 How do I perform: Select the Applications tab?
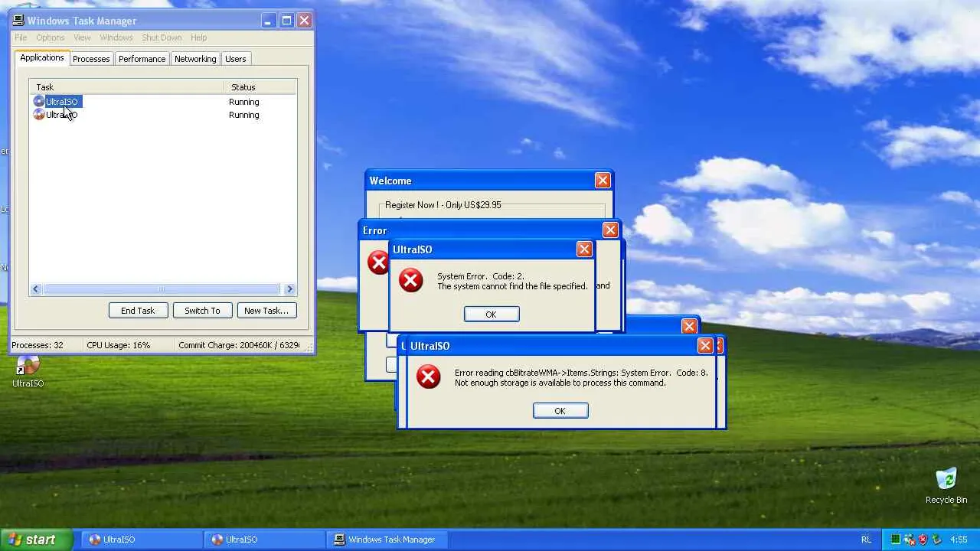(42, 58)
